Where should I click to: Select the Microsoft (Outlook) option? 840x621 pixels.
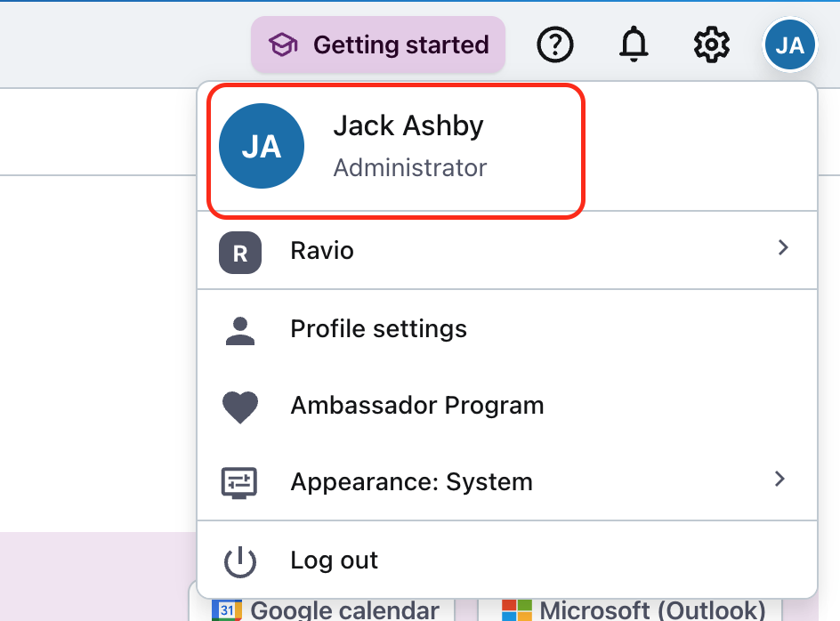pyautogui.click(x=634, y=609)
